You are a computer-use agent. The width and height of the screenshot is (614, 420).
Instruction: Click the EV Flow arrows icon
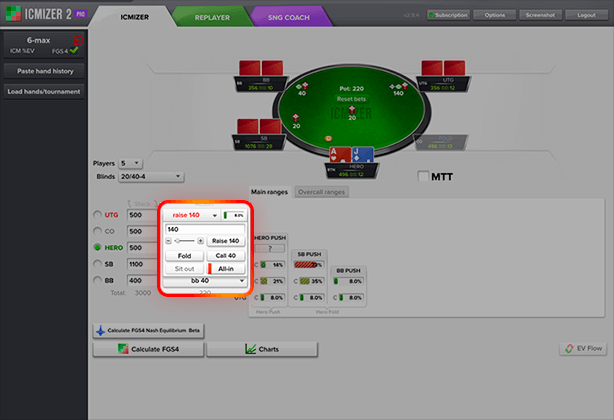[569, 348]
